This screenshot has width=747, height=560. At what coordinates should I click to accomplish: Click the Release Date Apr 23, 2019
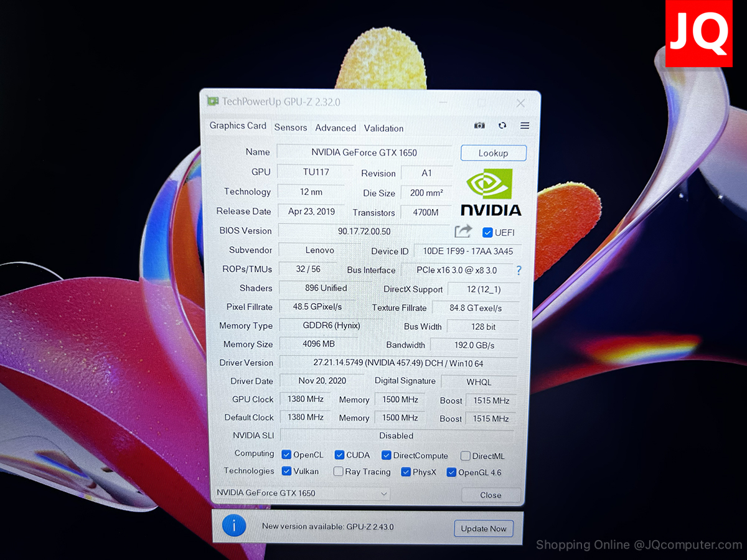311,212
